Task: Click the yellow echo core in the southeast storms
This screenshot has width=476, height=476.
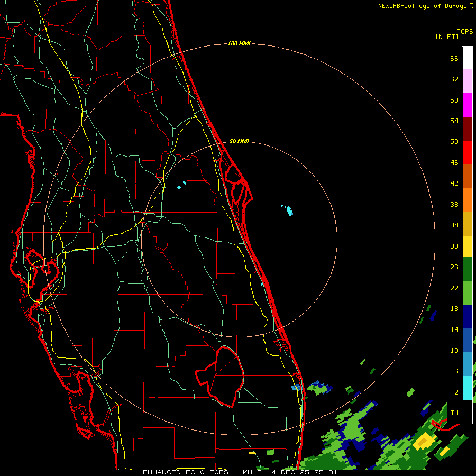Action: (424, 441)
